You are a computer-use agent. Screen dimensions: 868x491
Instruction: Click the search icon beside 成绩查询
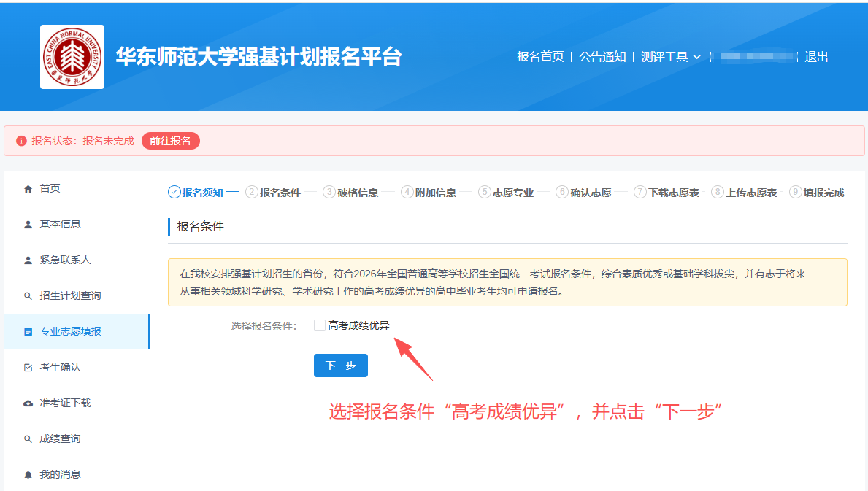[28, 439]
